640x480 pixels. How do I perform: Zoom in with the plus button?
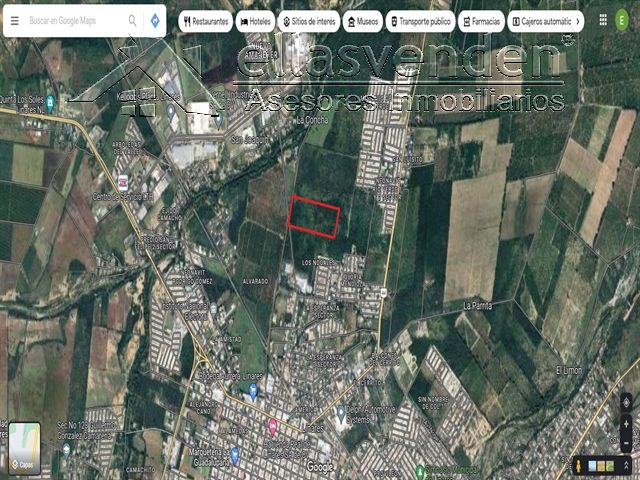(626, 424)
